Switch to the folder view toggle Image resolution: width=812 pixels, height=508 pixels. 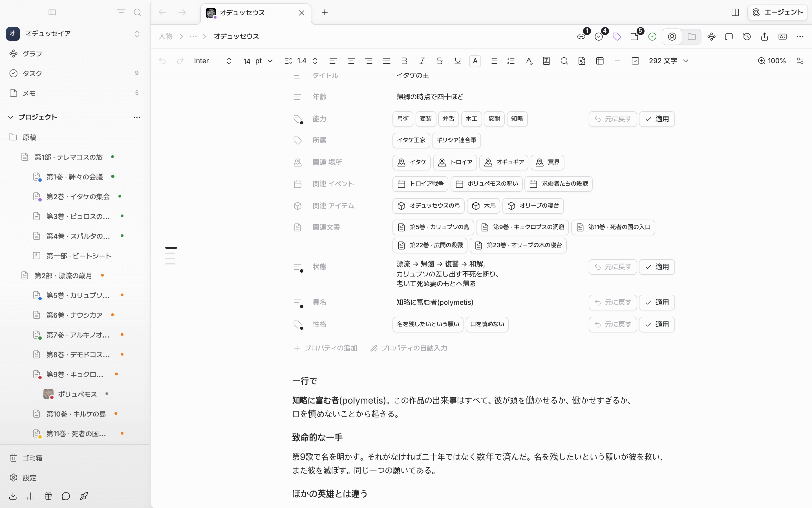coord(692,37)
